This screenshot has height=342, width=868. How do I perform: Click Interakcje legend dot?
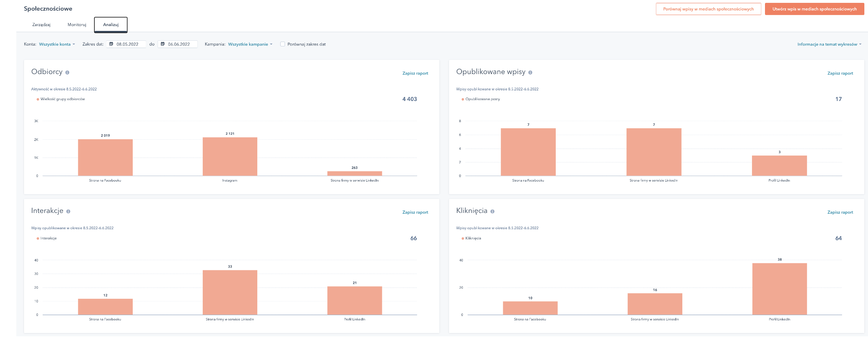[38, 239]
